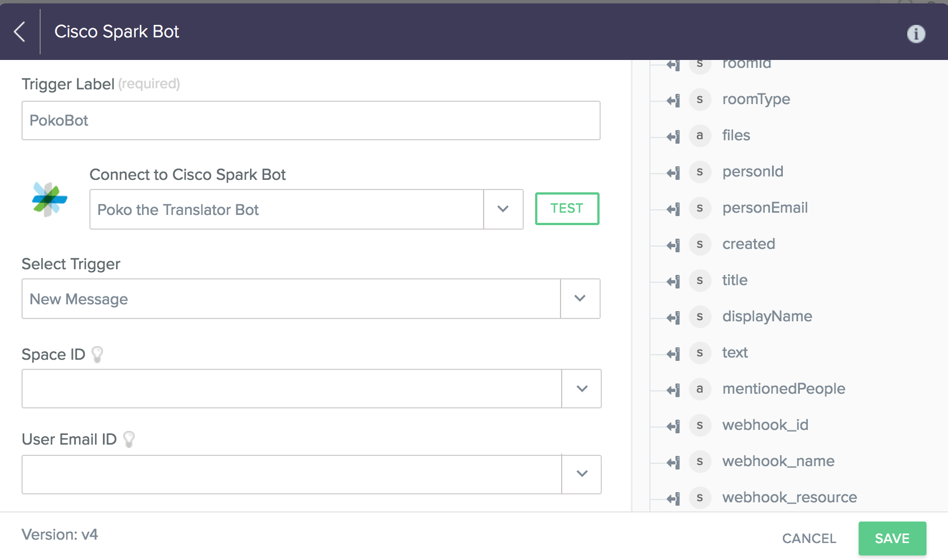Screen dimensions: 948x560
Task: Select the files output field
Action: click(x=736, y=136)
